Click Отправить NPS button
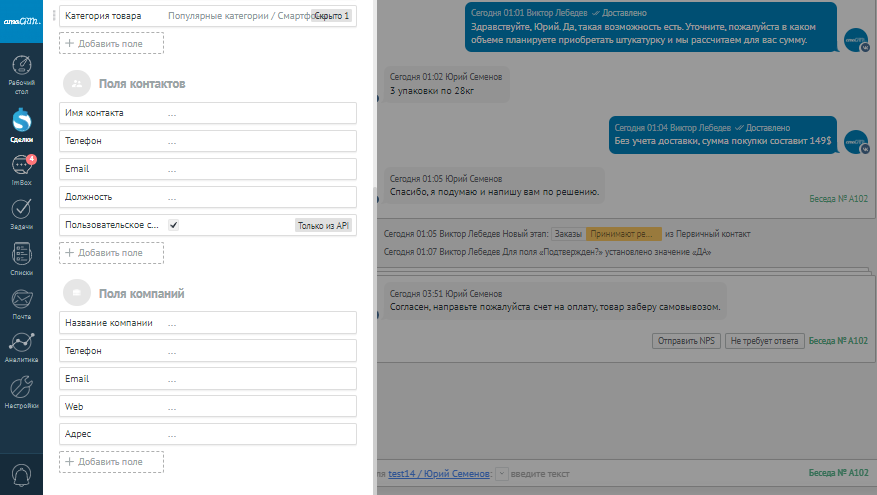Screen dimensions: 877x495 click(x=686, y=341)
